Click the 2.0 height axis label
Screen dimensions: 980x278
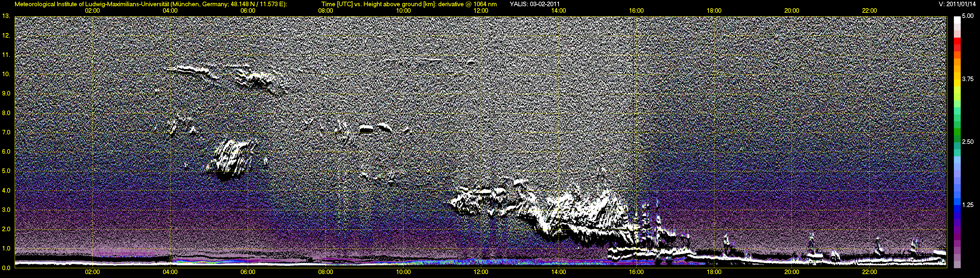[x=6, y=229]
